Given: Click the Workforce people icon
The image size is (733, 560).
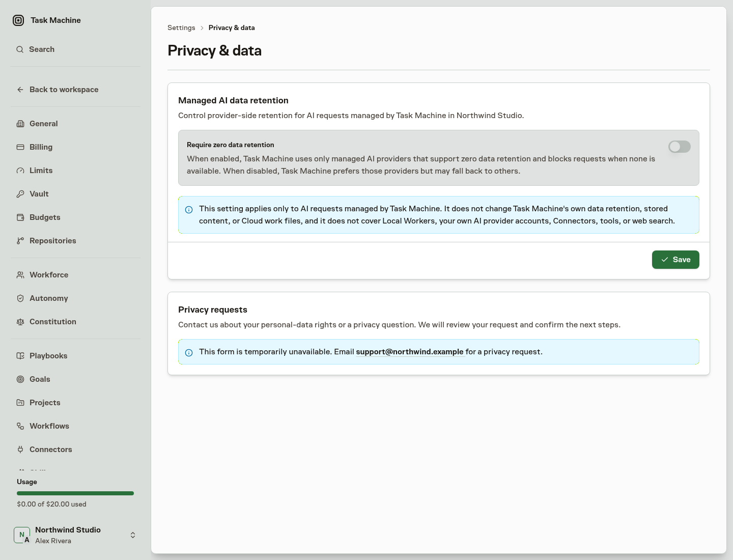Looking at the screenshot, I should point(20,275).
